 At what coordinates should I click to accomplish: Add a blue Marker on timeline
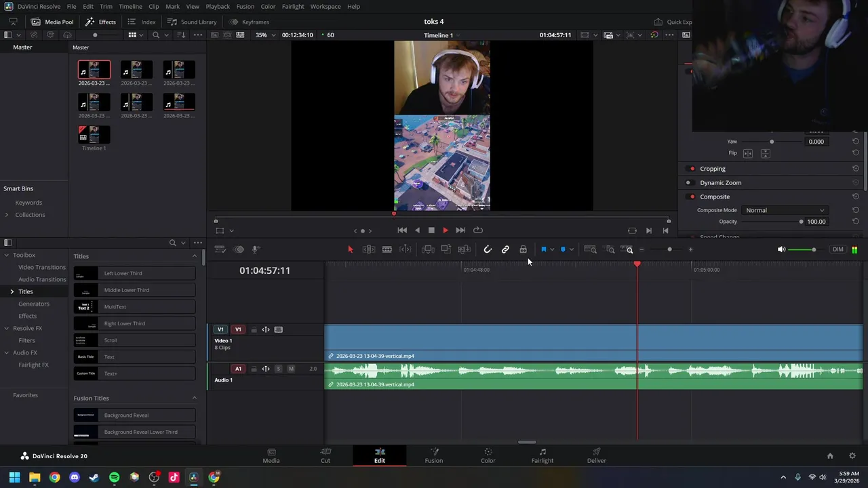tap(563, 249)
